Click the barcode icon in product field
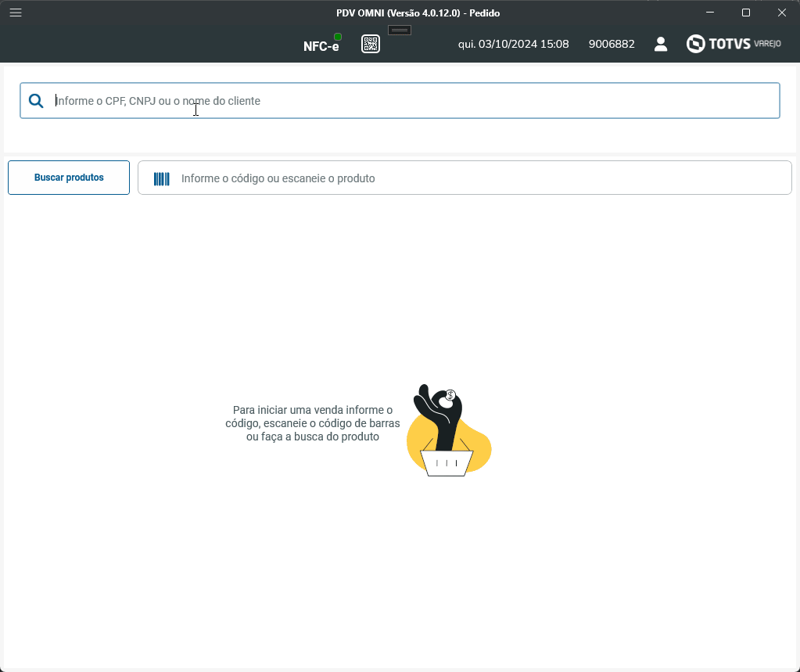The width and height of the screenshot is (800, 672). [162, 178]
